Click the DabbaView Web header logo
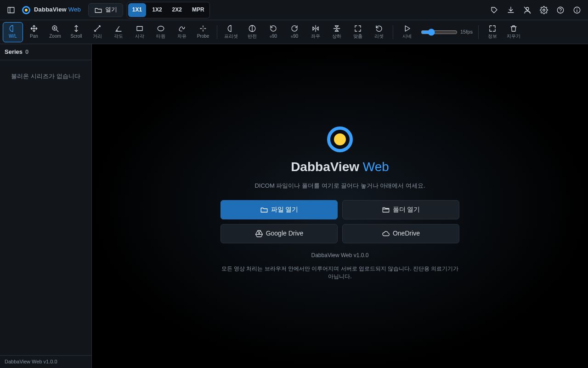Viewport: 588px width, 368px height. click(x=51, y=10)
